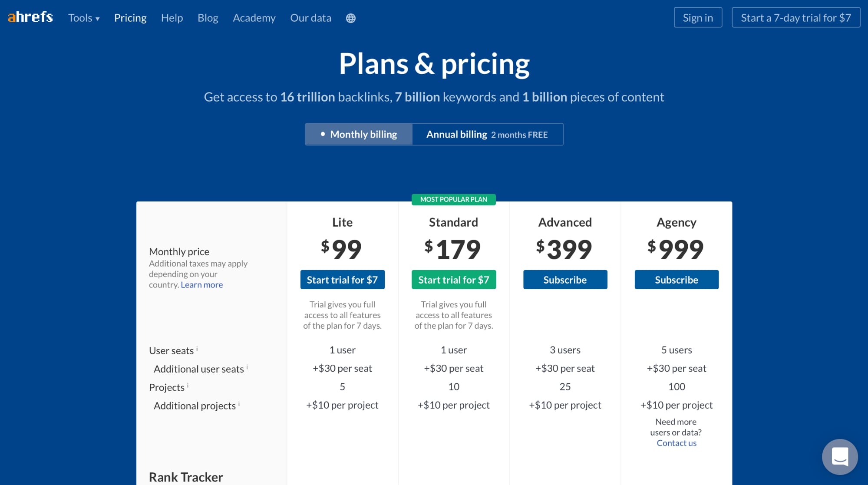The image size is (868, 485).
Task: Click Sign in
Action: click(x=698, y=18)
